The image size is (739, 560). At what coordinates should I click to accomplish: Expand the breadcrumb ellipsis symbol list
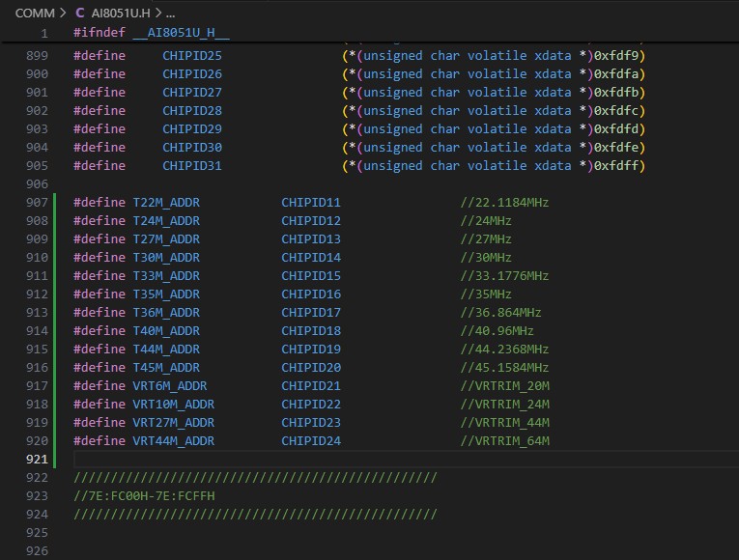(170, 14)
